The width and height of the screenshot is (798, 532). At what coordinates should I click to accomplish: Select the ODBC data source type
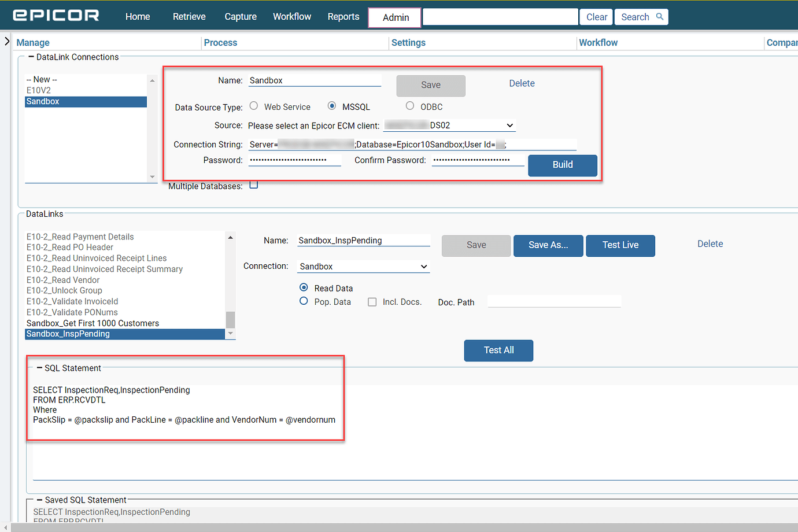pos(411,106)
